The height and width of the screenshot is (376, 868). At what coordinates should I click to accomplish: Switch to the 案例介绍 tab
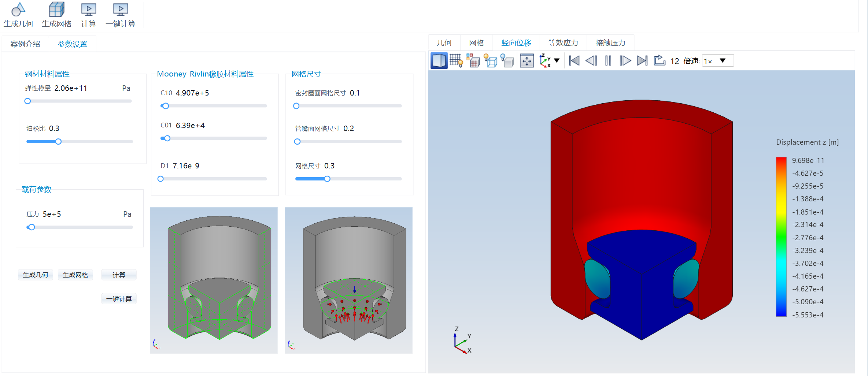tap(25, 44)
